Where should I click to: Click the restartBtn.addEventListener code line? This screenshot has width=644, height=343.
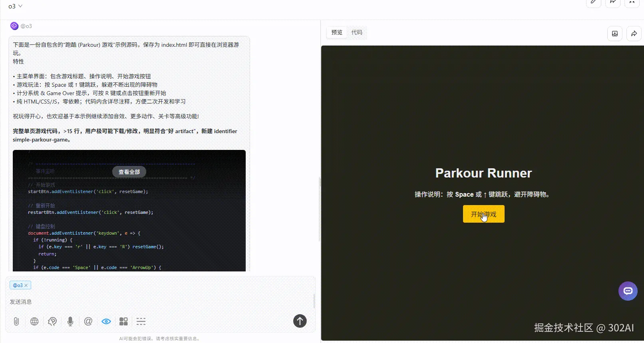[x=90, y=212]
